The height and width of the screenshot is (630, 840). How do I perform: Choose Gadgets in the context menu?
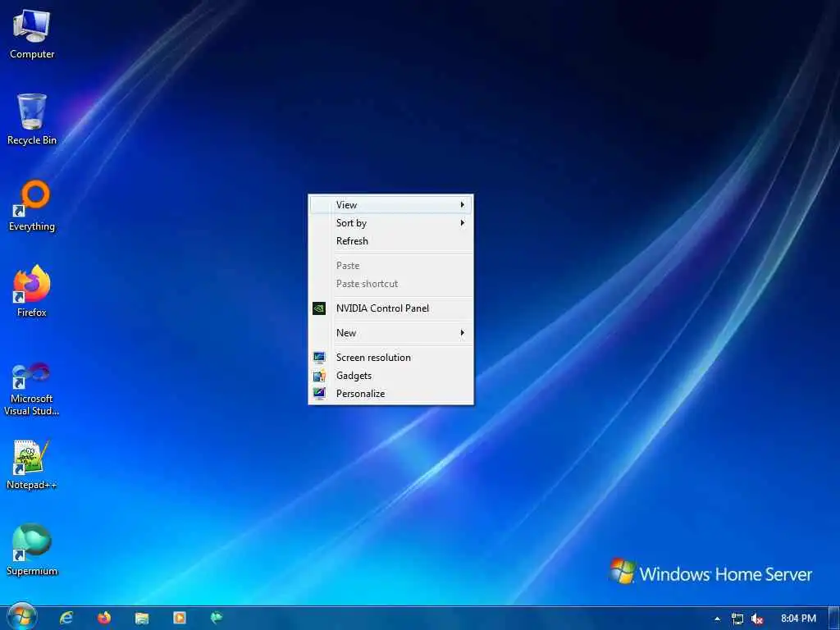pos(391,376)
